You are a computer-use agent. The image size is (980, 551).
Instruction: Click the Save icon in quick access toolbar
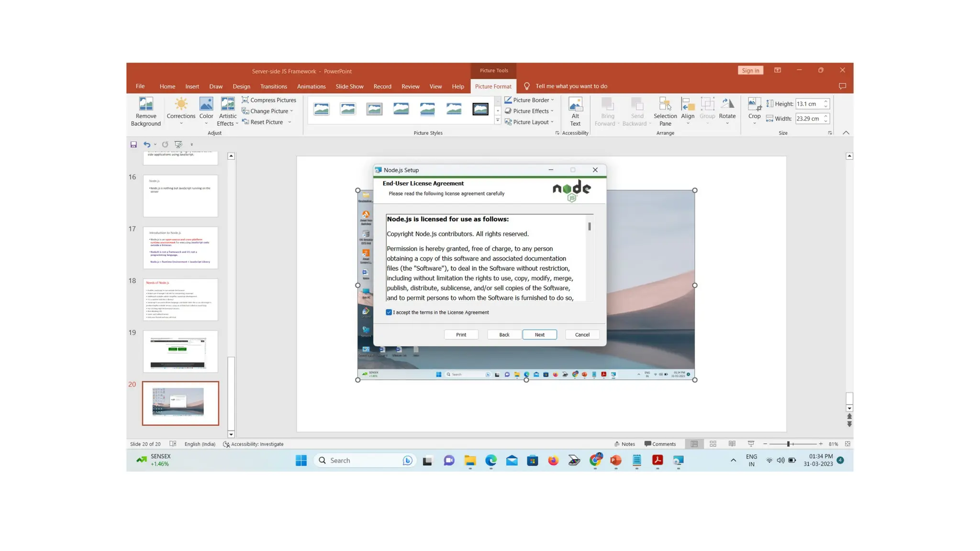134,144
